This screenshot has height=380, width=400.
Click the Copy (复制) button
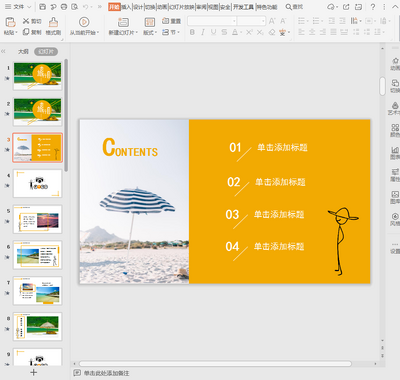(32, 32)
